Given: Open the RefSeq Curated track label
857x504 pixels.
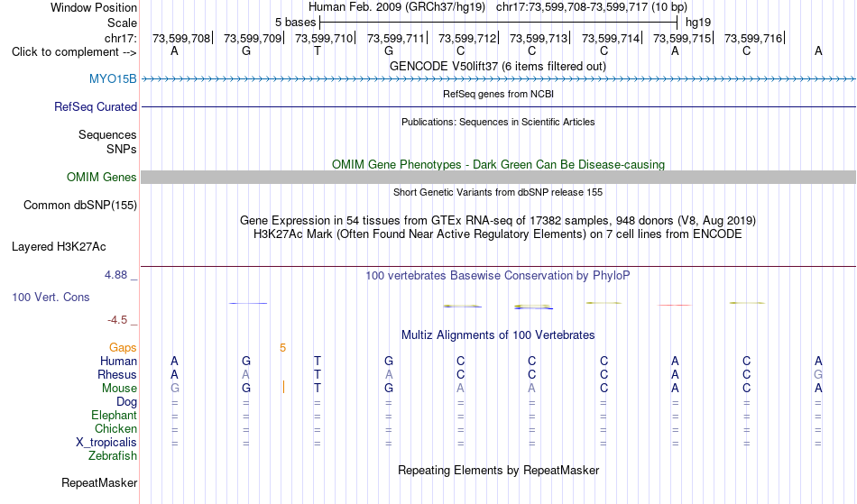Looking at the screenshot, I should tap(95, 107).
